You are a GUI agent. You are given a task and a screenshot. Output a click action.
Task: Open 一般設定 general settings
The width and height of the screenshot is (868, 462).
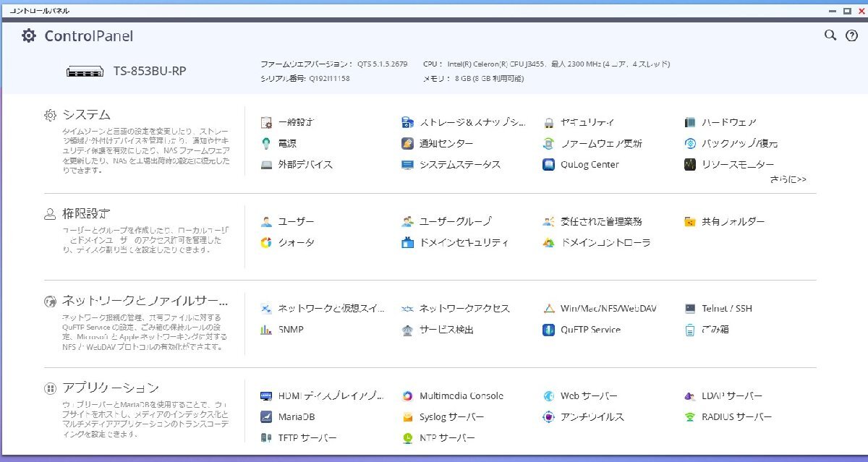coord(287,122)
